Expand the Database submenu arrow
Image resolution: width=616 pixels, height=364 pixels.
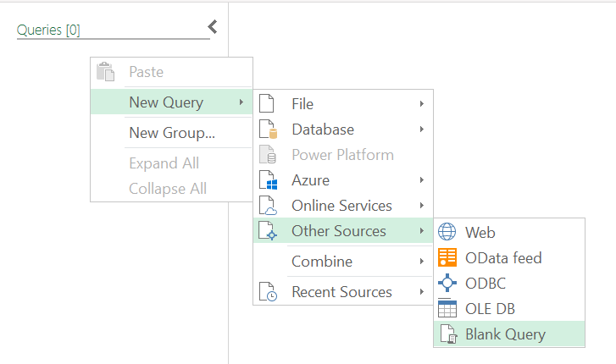[421, 130]
